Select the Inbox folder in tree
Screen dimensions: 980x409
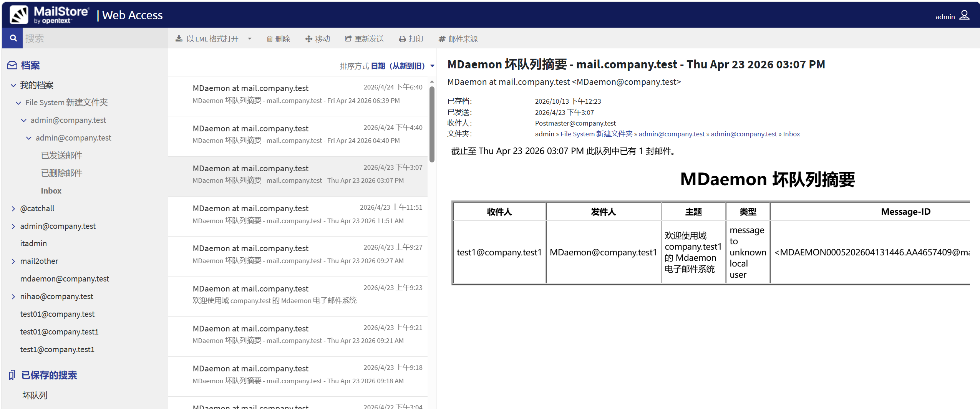[51, 191]
